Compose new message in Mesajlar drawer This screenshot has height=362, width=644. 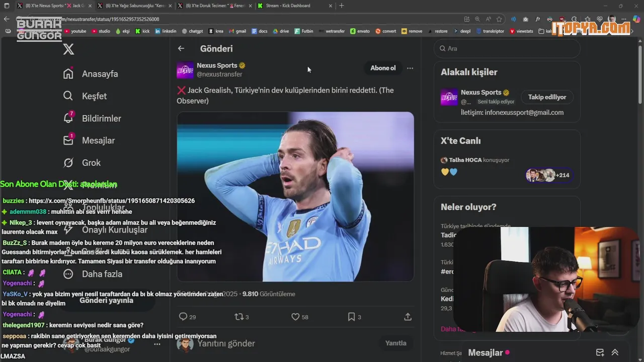coord(600,352)
